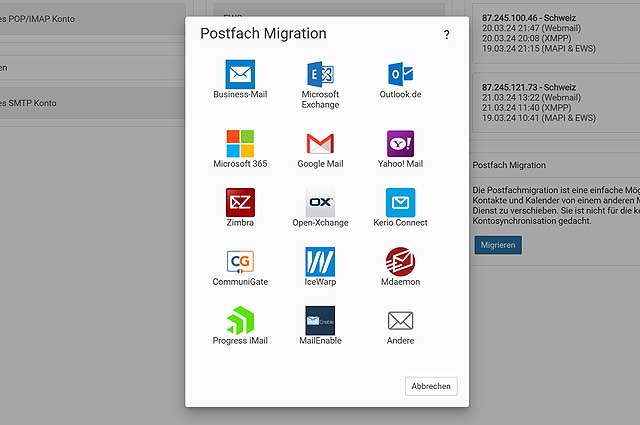Choose the IceWarp icon

(x=320, y=262)
